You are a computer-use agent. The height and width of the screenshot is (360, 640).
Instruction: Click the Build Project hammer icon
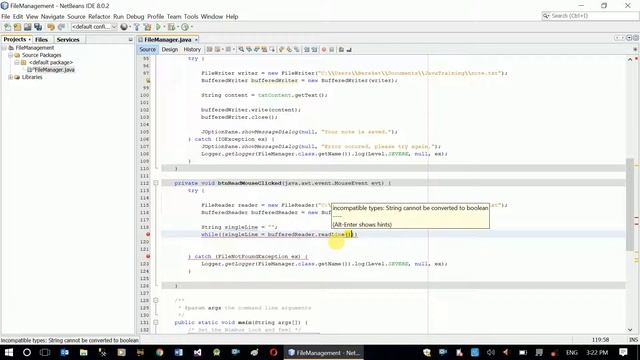(137, 27)
